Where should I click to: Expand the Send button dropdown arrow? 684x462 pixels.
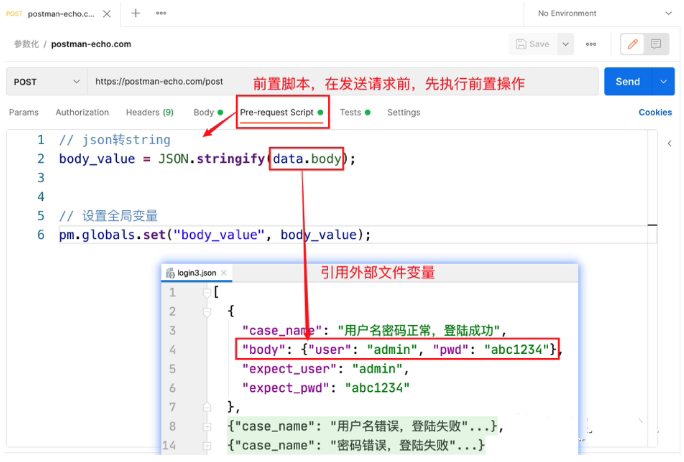tap(662, 81)
